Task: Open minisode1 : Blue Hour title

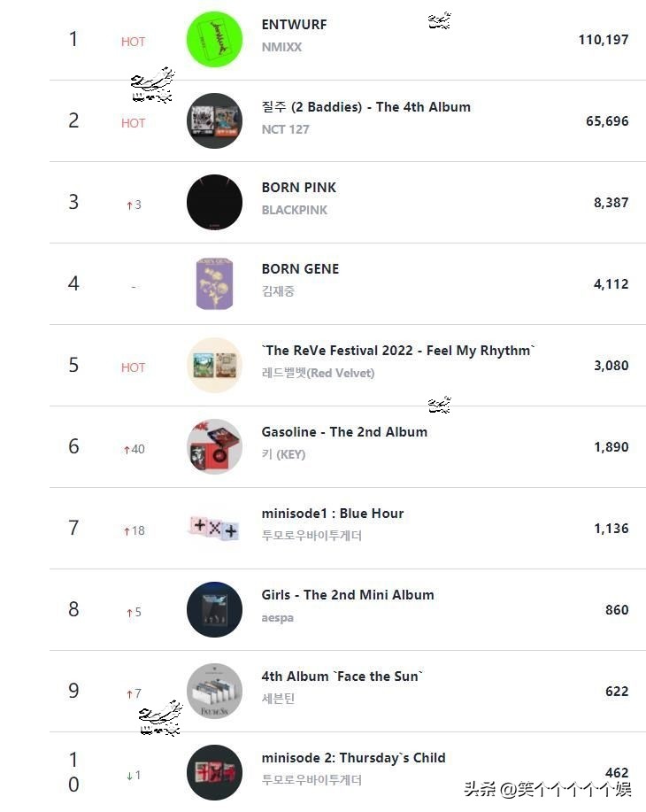Action: [332, 513]
